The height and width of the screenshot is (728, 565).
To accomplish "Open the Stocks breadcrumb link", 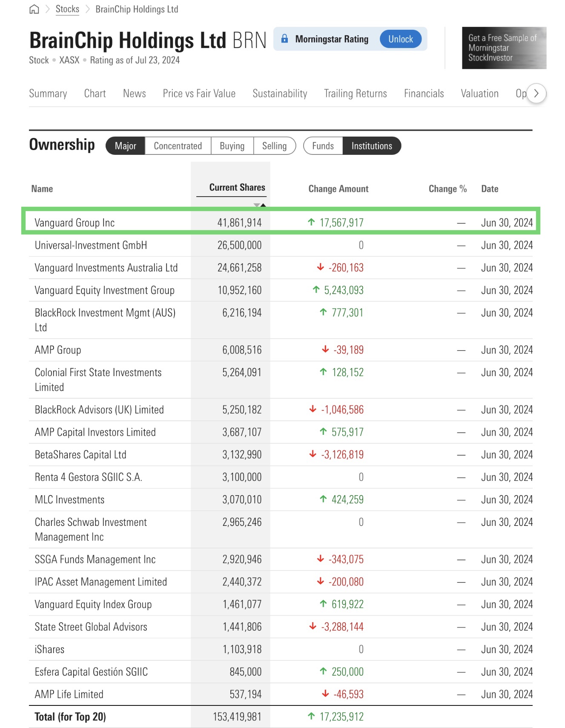I will [x=67, y=9].
